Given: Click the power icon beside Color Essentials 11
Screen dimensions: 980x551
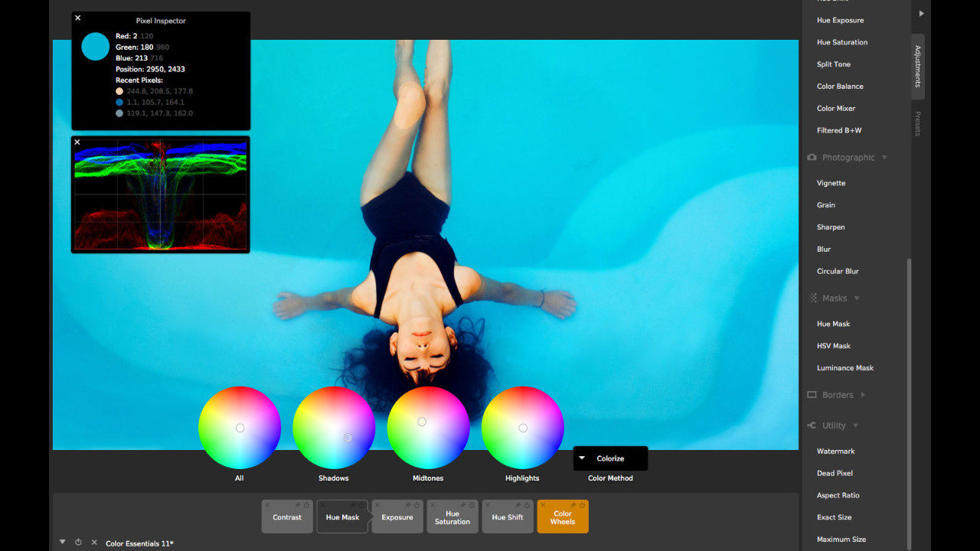Looking at the screenshot, I should point(78,542).
